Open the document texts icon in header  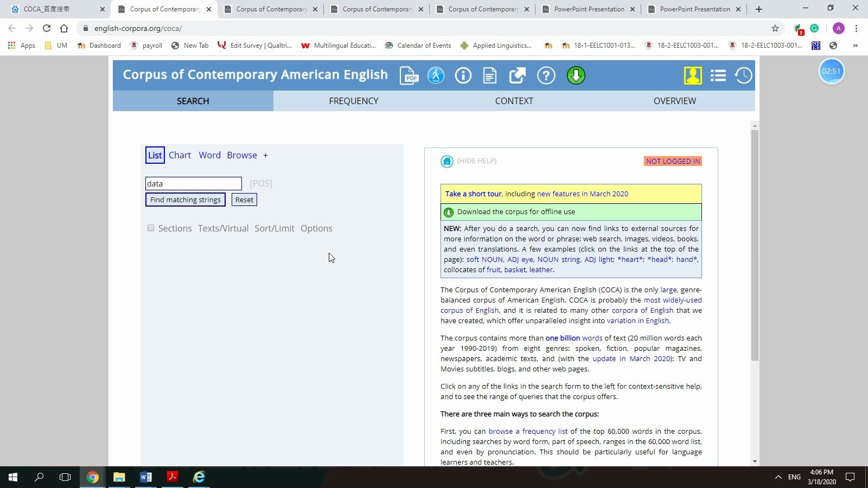490,75
